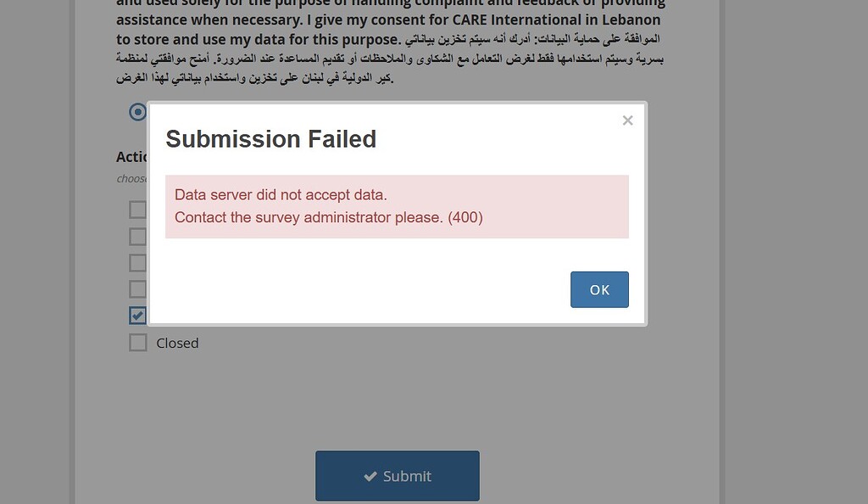Image resolution: width=868 pixels, height=504 pixels.
Task: Check the Closed checkbox
Action: click(x=137, y=342)
